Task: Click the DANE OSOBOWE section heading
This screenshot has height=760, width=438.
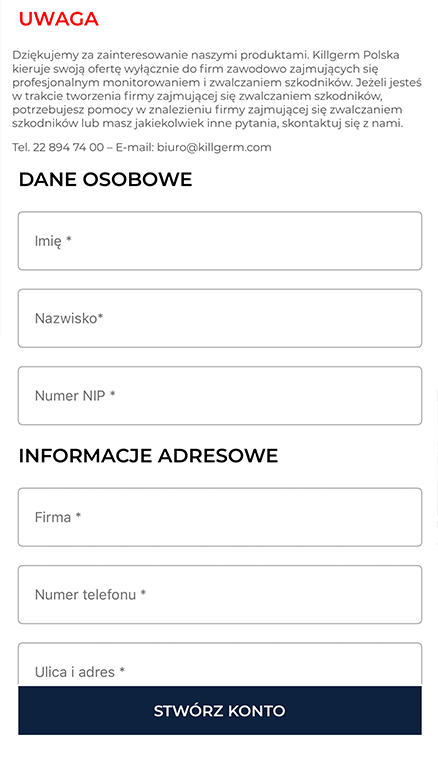Action: pyautogui.click(x=105, y=179)
